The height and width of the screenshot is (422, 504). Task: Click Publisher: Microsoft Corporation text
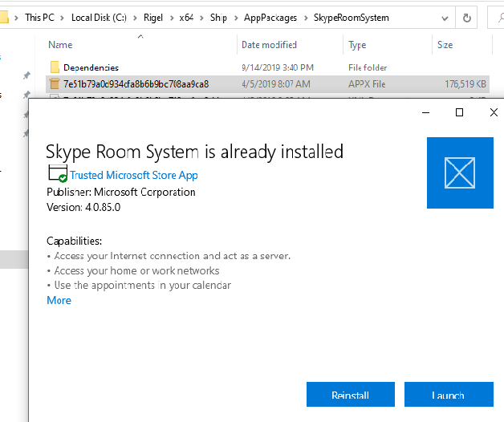[x=121, y=193]
